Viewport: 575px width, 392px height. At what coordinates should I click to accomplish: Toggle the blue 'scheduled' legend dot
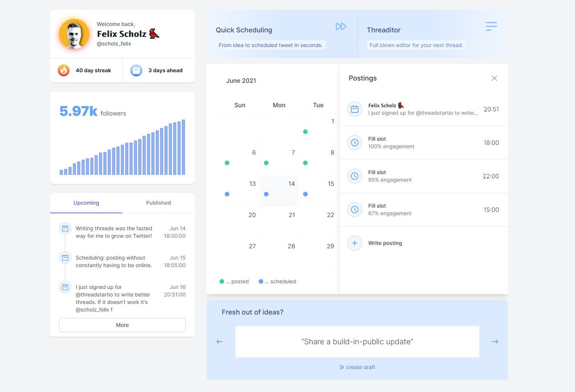260,281
